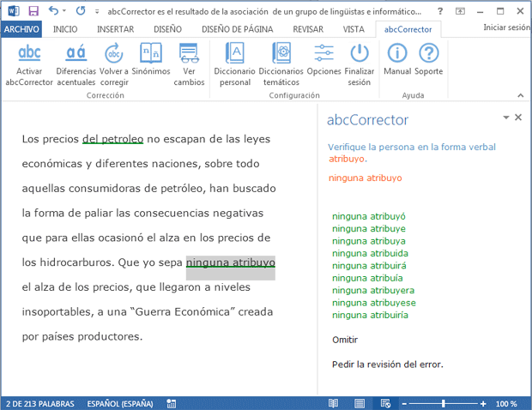This screenshot has height=410, width=532.
Task: Choose suggestion ninguna atribuiría
Action: [370, 315]
